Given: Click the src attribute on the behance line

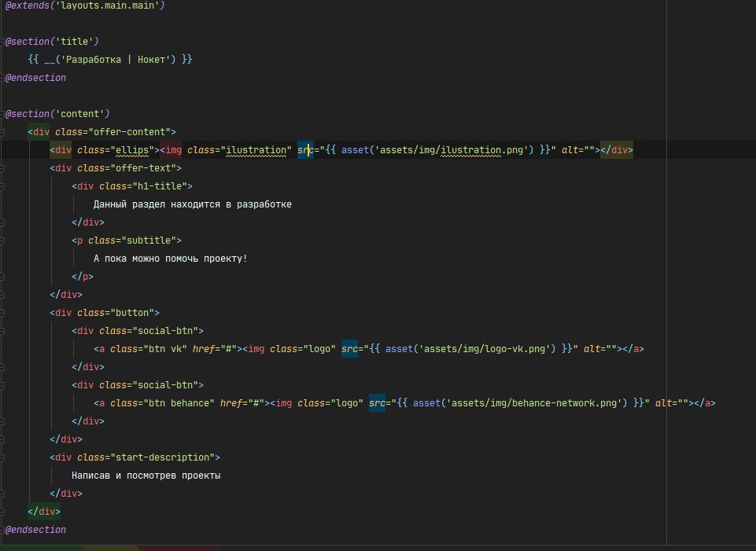Looking at the screenshot, I should point(377,403).
